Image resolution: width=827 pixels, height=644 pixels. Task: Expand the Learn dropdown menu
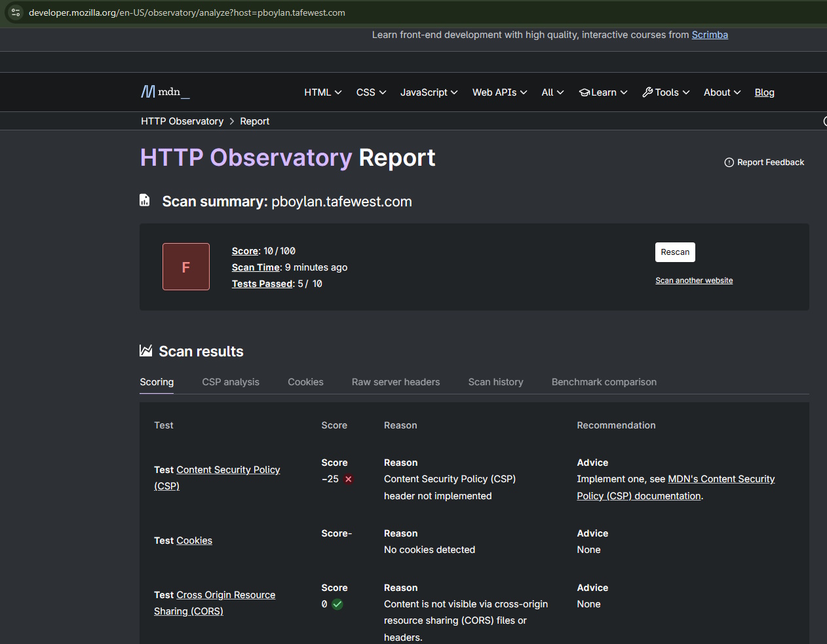point(603,92)
